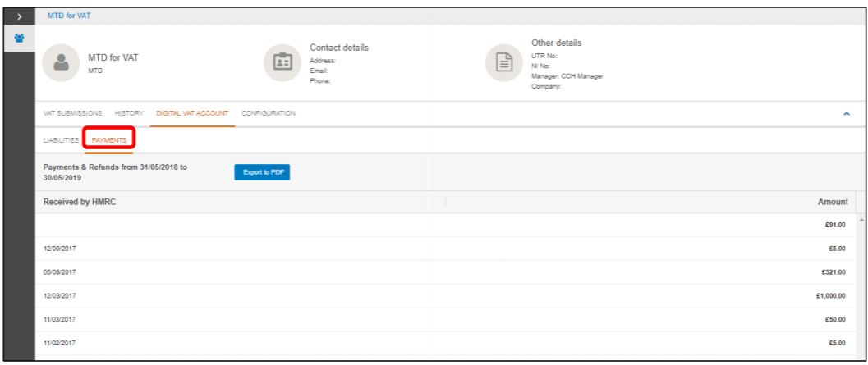868x365 pixels.
Task: Click the Contact details card icon
Action: [x=282, y=63]
